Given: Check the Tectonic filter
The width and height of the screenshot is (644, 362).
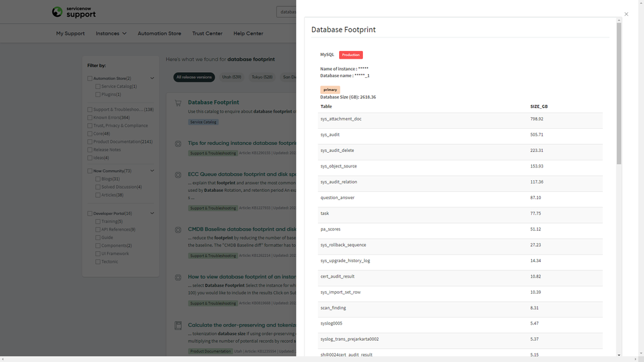Looking at the screenshot, I should click(x=98, y=262).
